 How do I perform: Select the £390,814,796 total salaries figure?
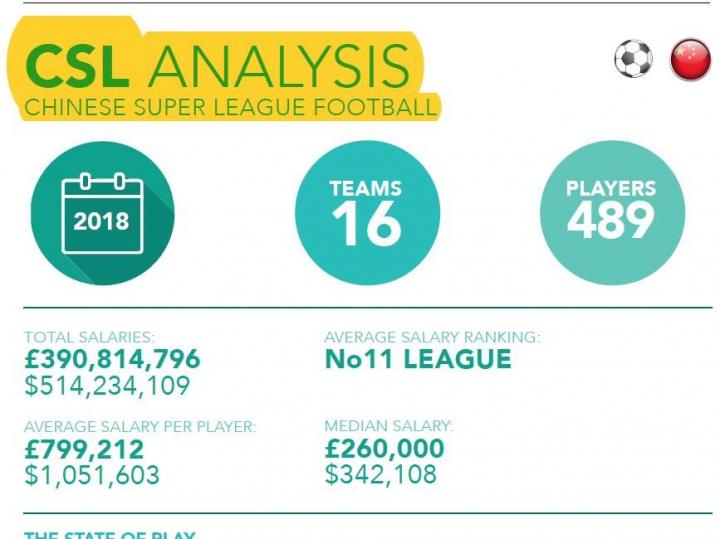[x=112, y=359]
